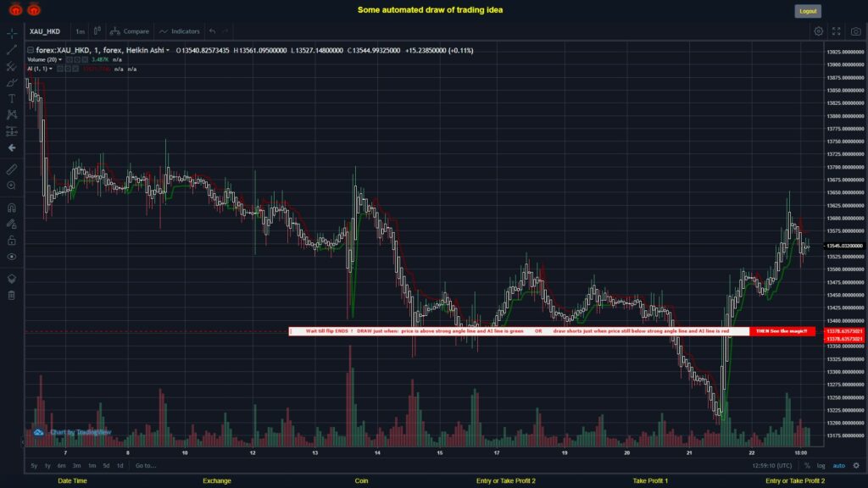Viewport: 868px width, 488px height.
Task: Click the red 13378 price label
Action: click(845, 331)
